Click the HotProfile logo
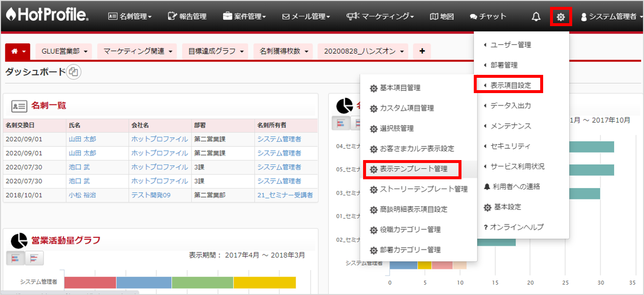 [x=47, y=16]
